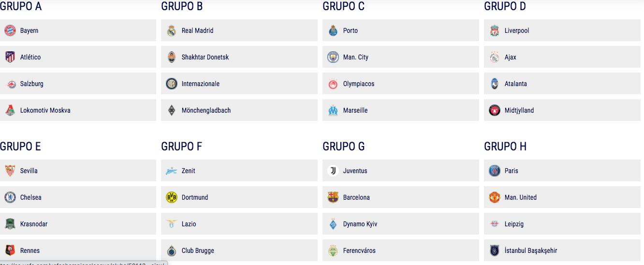The width and height of the screenshot is (644, 265).
Task: Click the Paris club crest icon
Action: (x=495, y=171)
